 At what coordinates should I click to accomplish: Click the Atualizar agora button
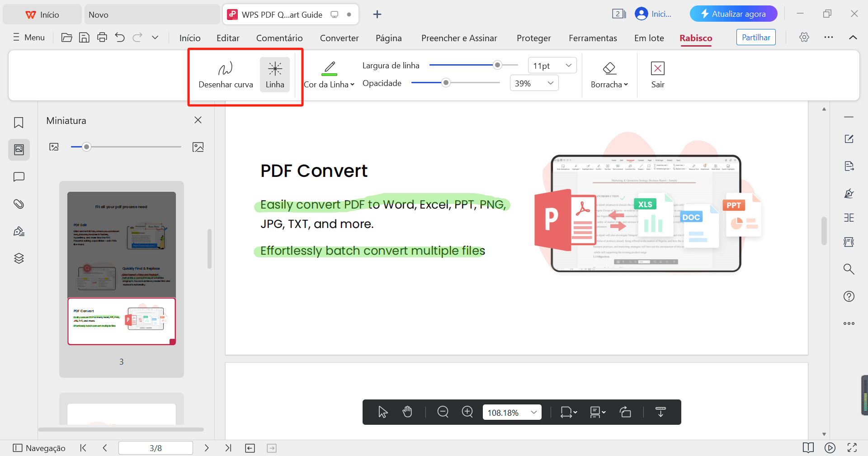(733, 14)
